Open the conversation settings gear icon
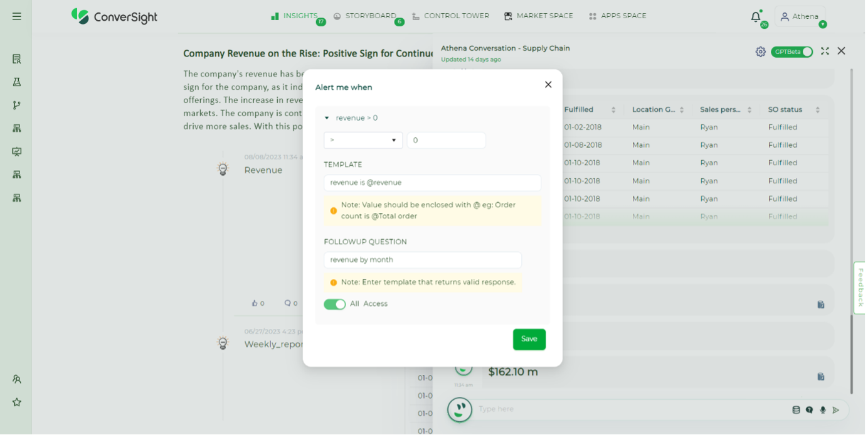Screen dimensions: 868x437 pos(761,52)
